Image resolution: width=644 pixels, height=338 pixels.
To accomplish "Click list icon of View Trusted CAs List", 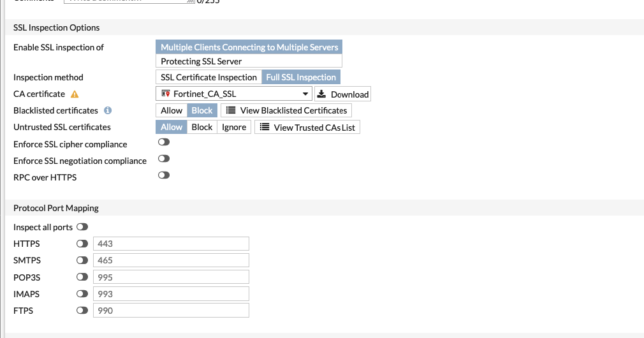I will pyautogui.click(x=265, y=128).
